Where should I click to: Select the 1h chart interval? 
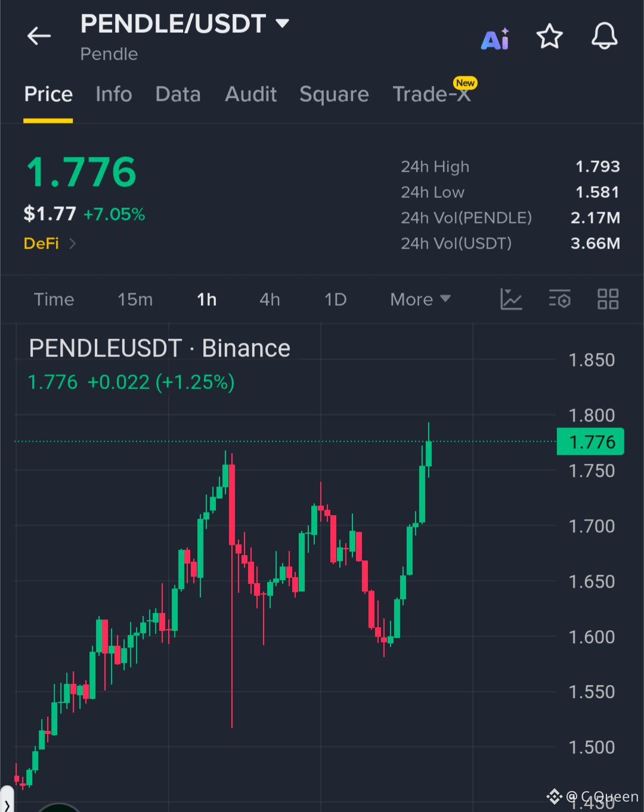click(207, 299)
